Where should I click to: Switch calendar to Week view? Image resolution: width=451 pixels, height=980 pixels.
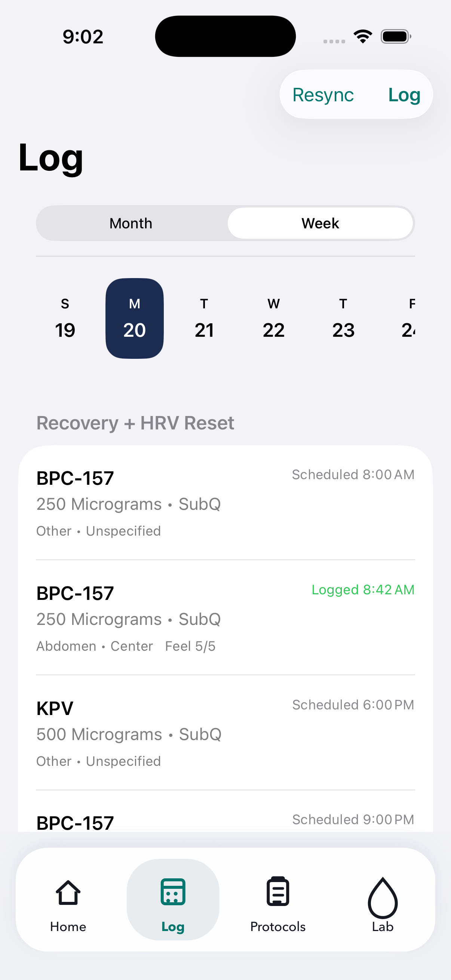pos(320,223)
